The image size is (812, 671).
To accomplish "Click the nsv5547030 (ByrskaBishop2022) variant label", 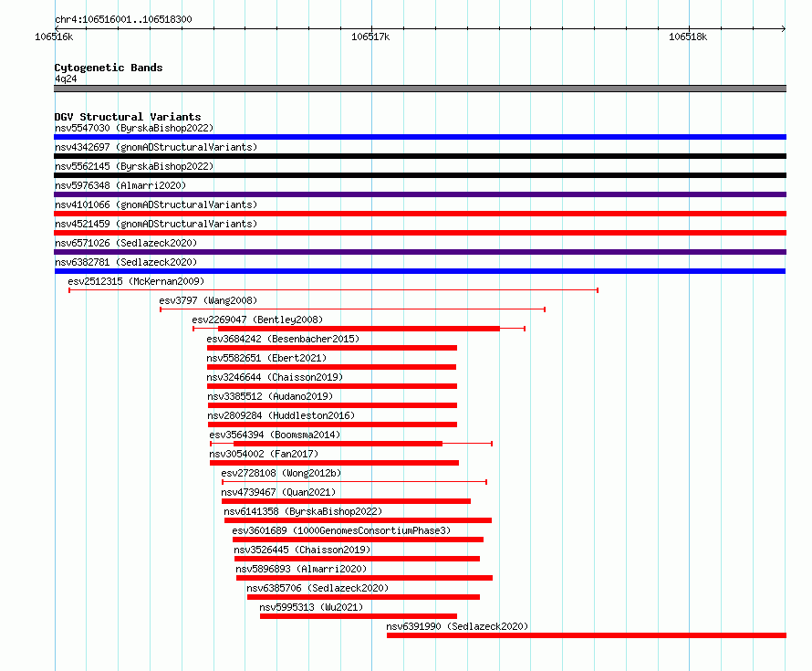I will point(134,128).
